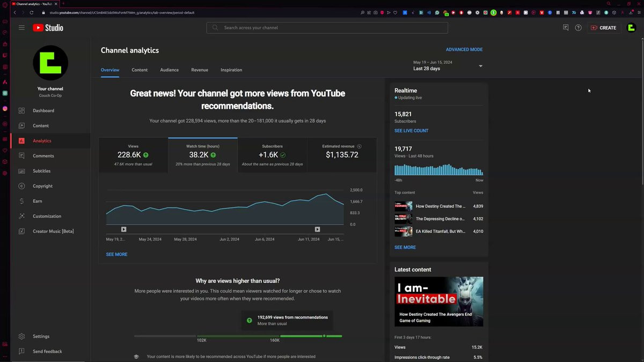Click the CREATE button
644x362 pixels.
pyautogui.click(x=603, y=27)
